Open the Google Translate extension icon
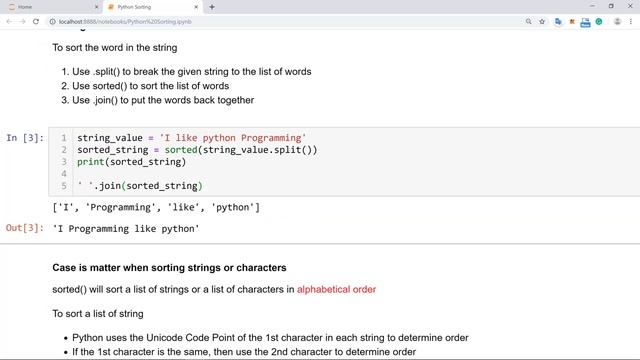 coord(558,22)
